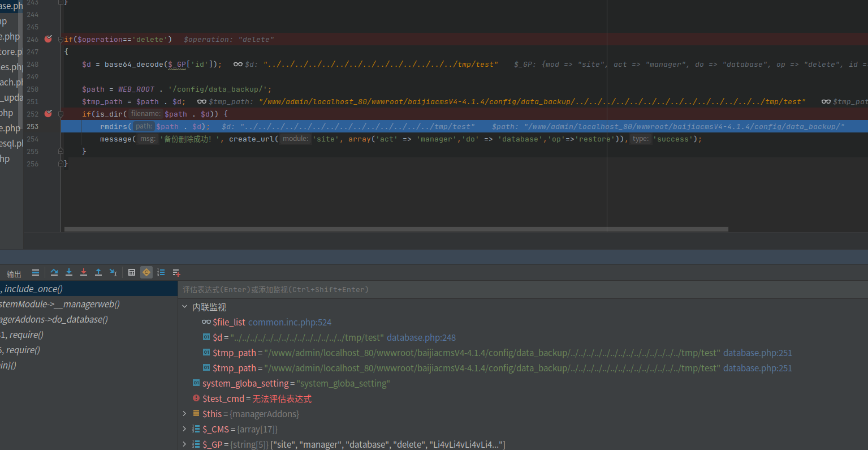
Task: Expand the $this variable node
Action: (184, 414)
